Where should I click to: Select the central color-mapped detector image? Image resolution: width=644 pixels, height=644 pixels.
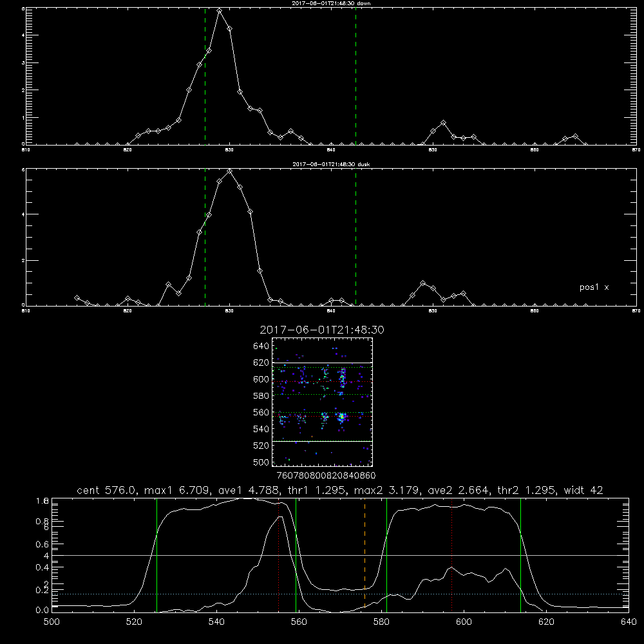coord(322,402)
